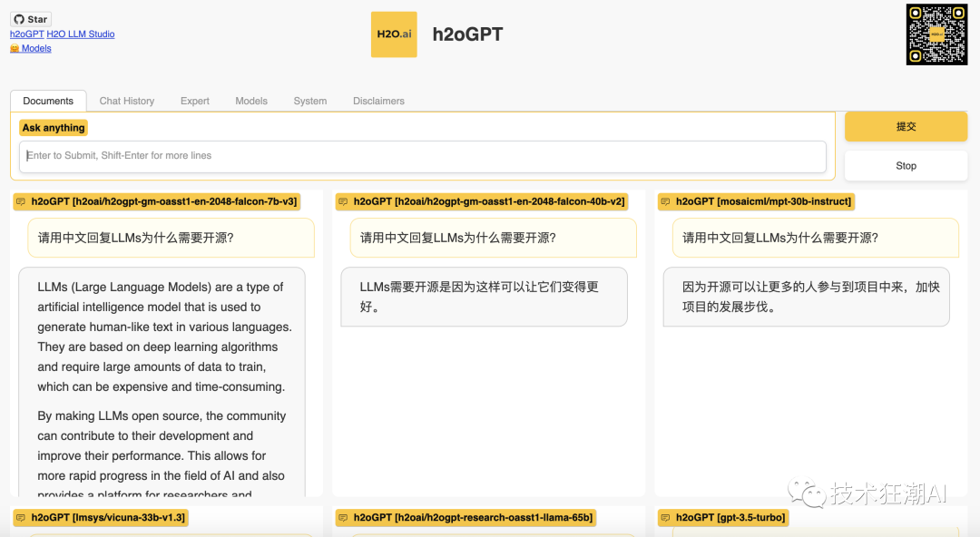Click chat icon of falcon-7b-v3 panel label

tap(21, 201)
